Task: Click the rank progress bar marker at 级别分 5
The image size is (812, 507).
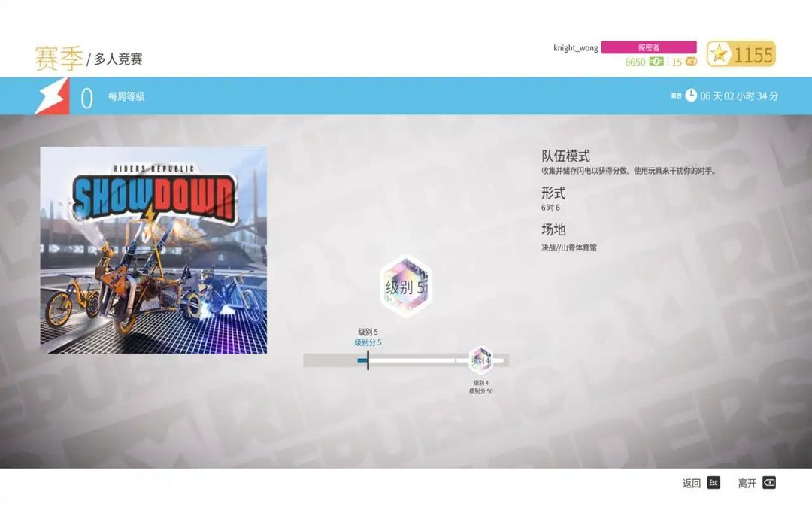Action: coord(368,360)
